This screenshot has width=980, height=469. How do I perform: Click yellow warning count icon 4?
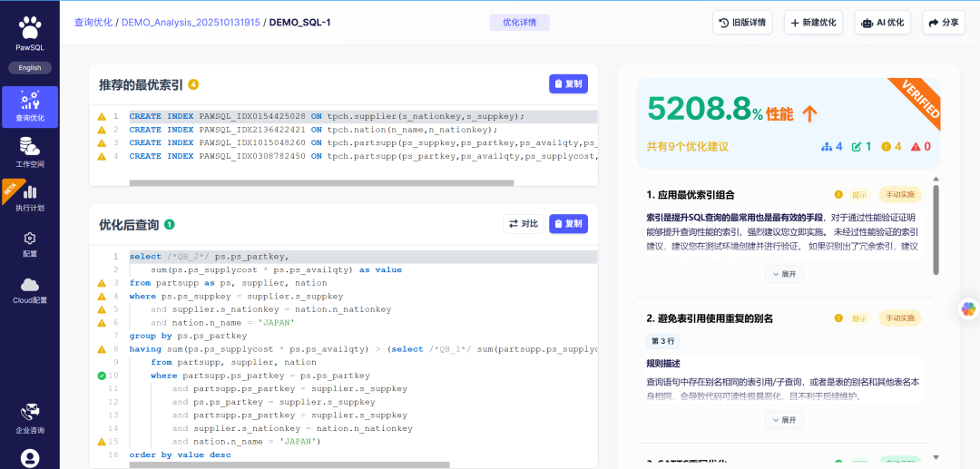pos(891,147)
